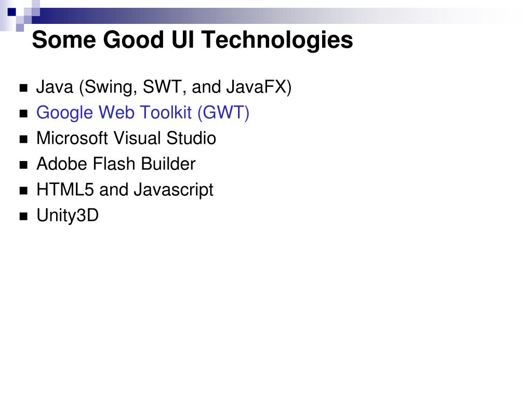This screenshot has width=532, height=399.
Task: Select the Microsoft Visual Studio bullet text
Action: [126, 138]
